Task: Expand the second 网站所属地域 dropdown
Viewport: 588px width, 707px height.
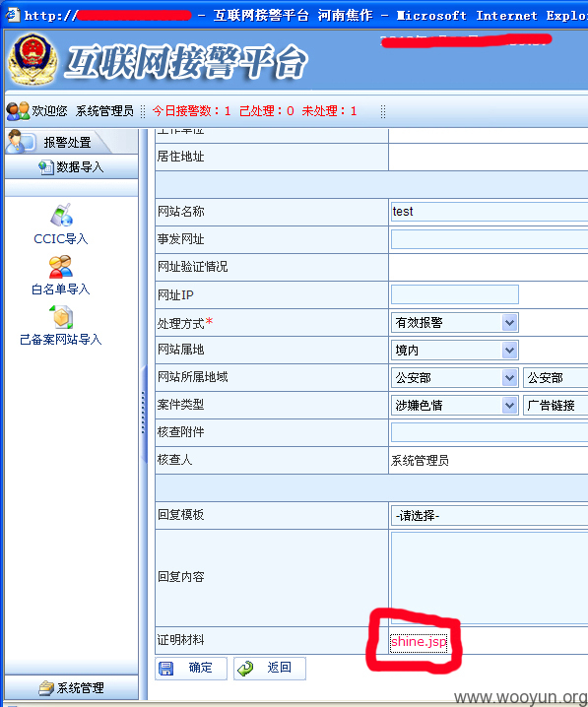Action: click(x=555, y=378)
